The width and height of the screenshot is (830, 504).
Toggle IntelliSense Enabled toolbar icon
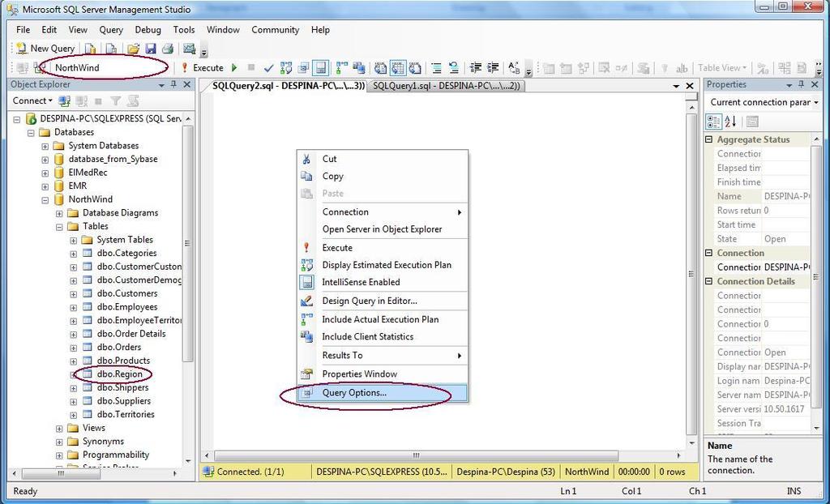tap(320, 68)
